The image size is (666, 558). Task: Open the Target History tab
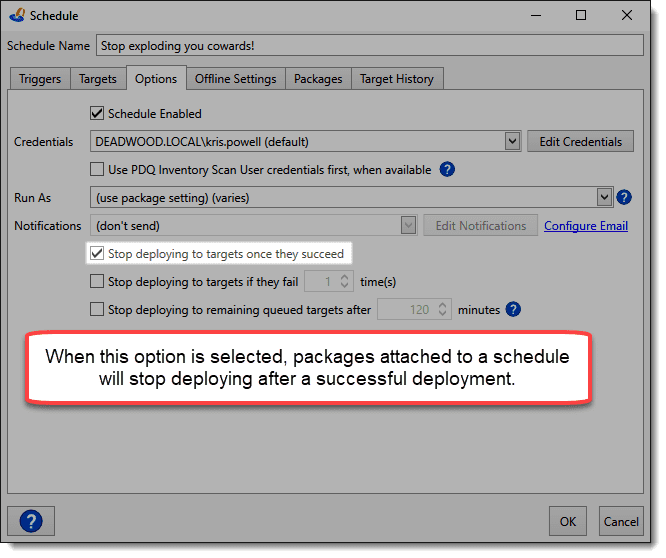click(x=397, y=79)
